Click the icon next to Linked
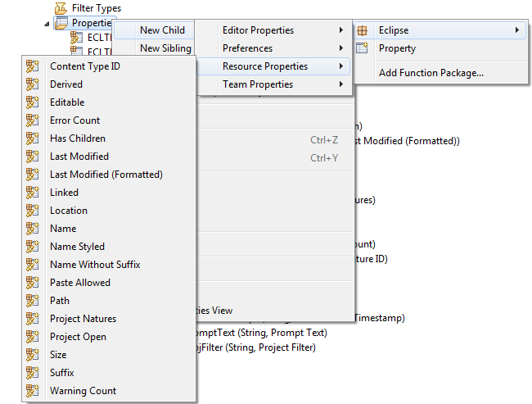The width and height of the screenshot is (532, 404). pos(33,193)
